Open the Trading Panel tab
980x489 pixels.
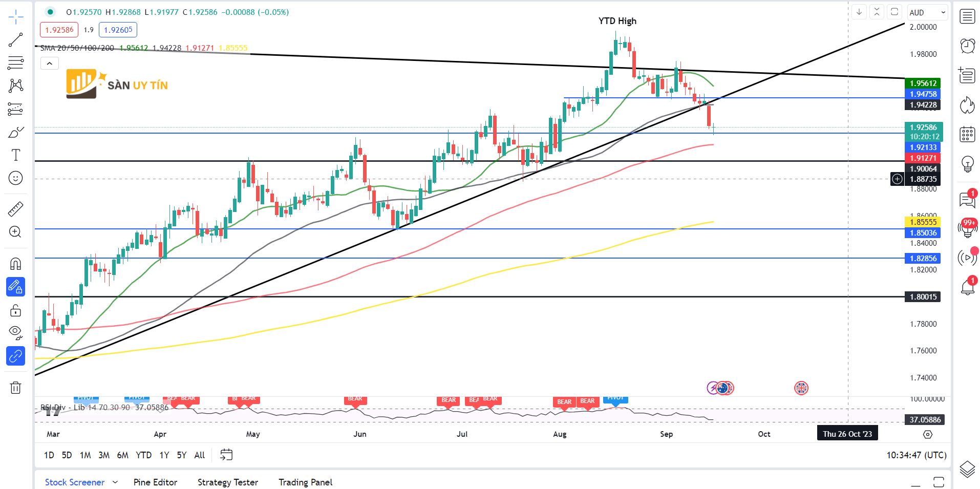coord(306,482)
